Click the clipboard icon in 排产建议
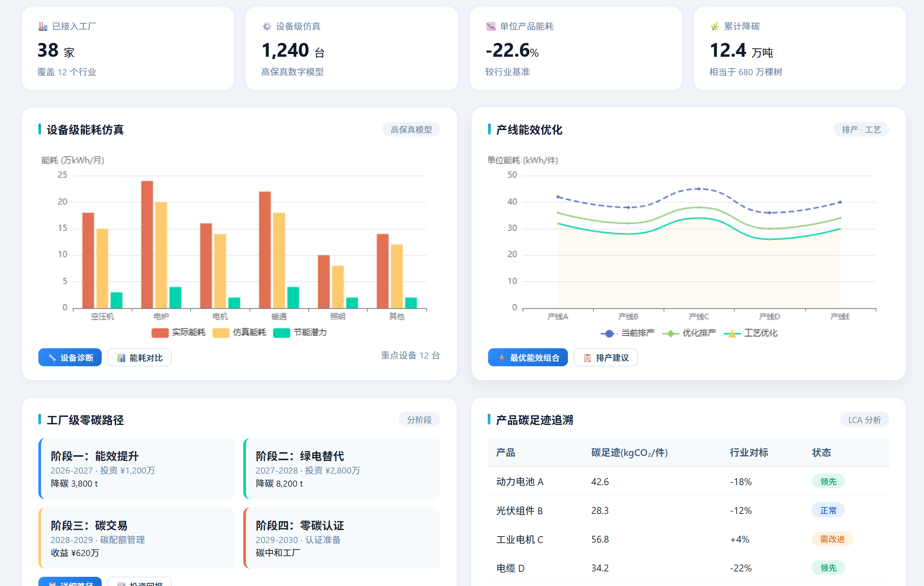This screenshot has width=924, height=586. (587, 358)
